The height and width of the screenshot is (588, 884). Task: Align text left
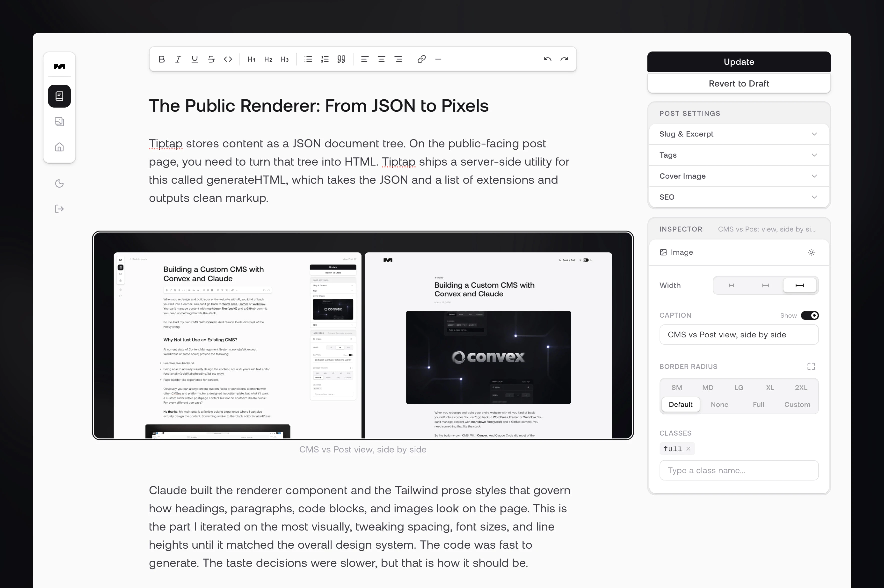click(x=365, y=59)
